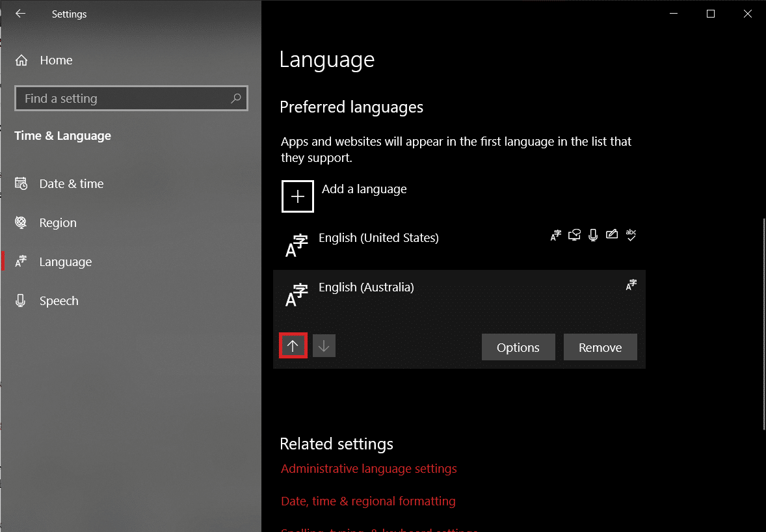This screenshot has width=766, height=532.
Task: Open Administrative language settings link
Action: [x=369, y=469]
